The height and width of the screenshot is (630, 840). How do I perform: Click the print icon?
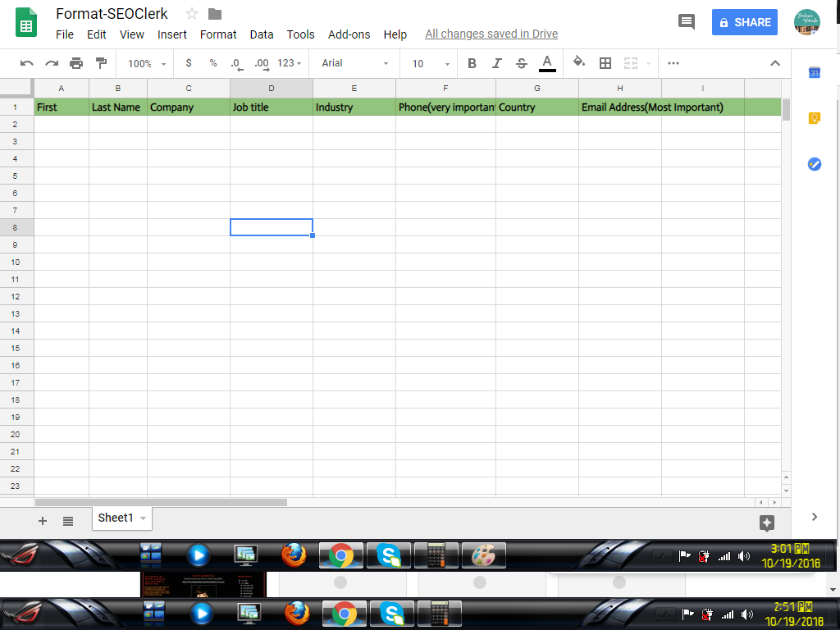click(x=76, y=63)
